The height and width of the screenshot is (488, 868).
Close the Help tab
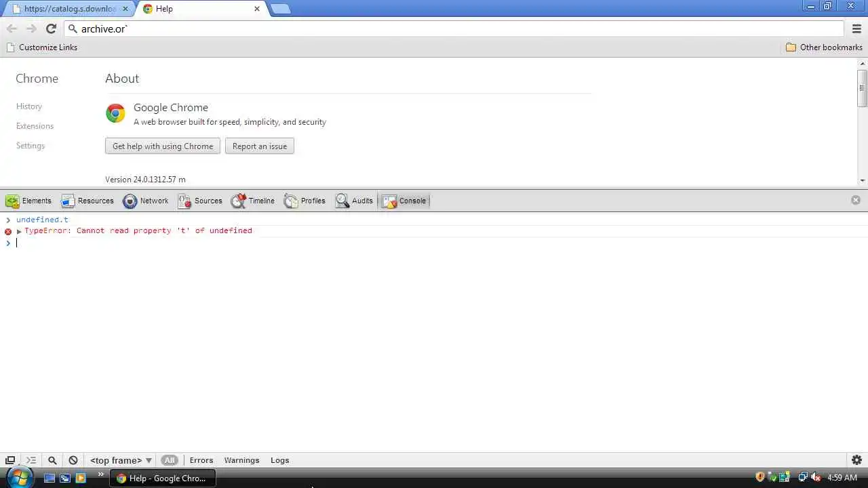pyautogui.click(x=257, y=9)
